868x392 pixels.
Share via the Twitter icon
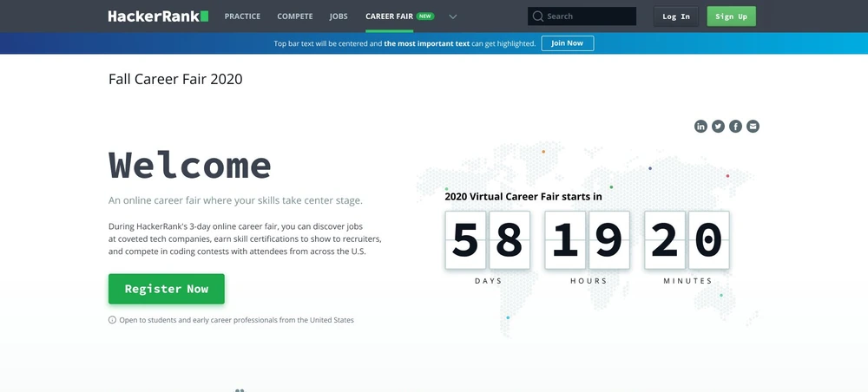tap(718, 126)
